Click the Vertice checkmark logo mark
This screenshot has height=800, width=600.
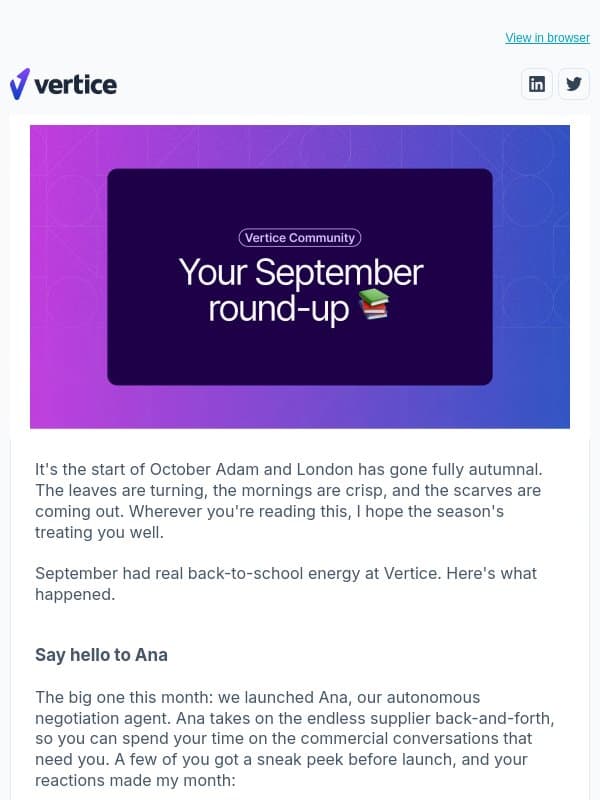[x=19, y=84]
